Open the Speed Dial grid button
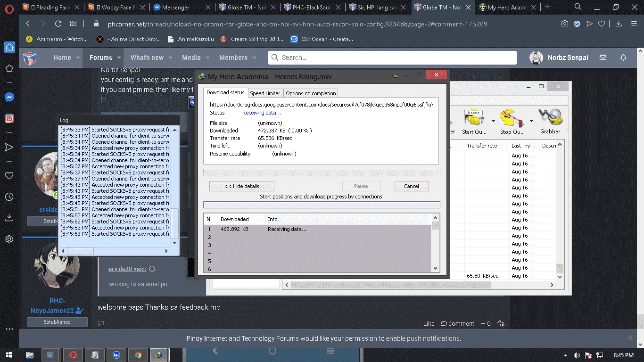This screenshot has width=644, height=362. point(73,24)
